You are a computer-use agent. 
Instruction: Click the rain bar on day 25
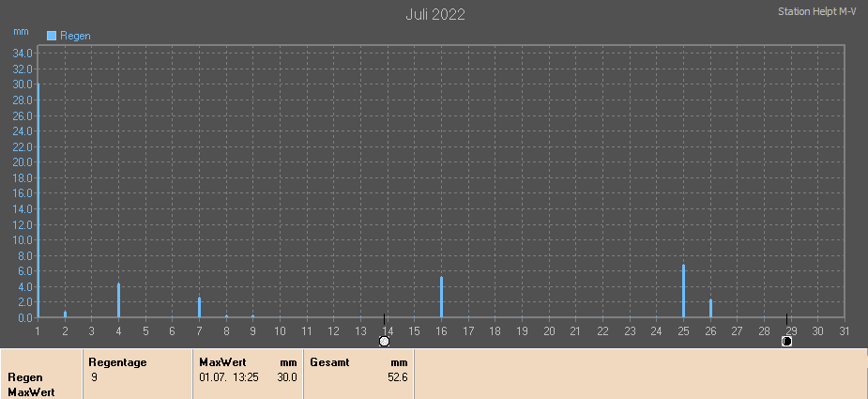tap(684, 291)
